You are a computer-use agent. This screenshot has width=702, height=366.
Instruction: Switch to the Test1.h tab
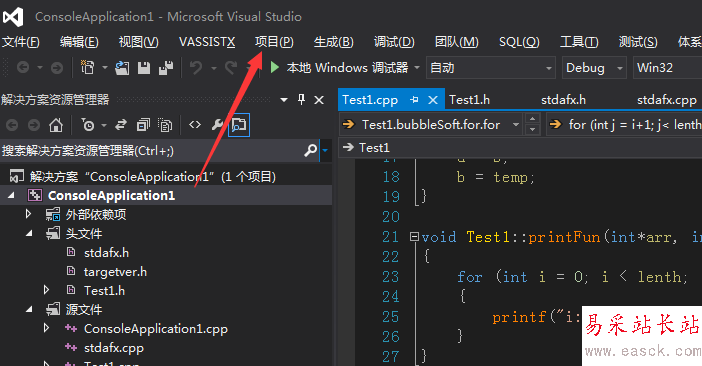469,100
